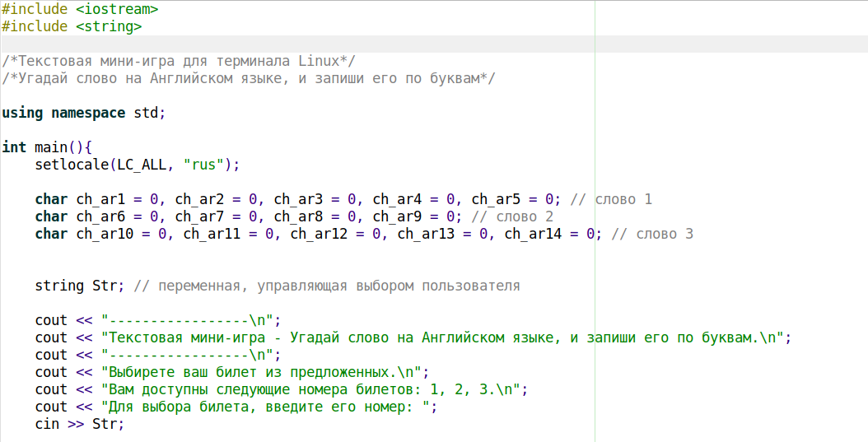Click the comment '// слово 1'
The height and width of the screenshot is (442, 868).
point(611,199)
